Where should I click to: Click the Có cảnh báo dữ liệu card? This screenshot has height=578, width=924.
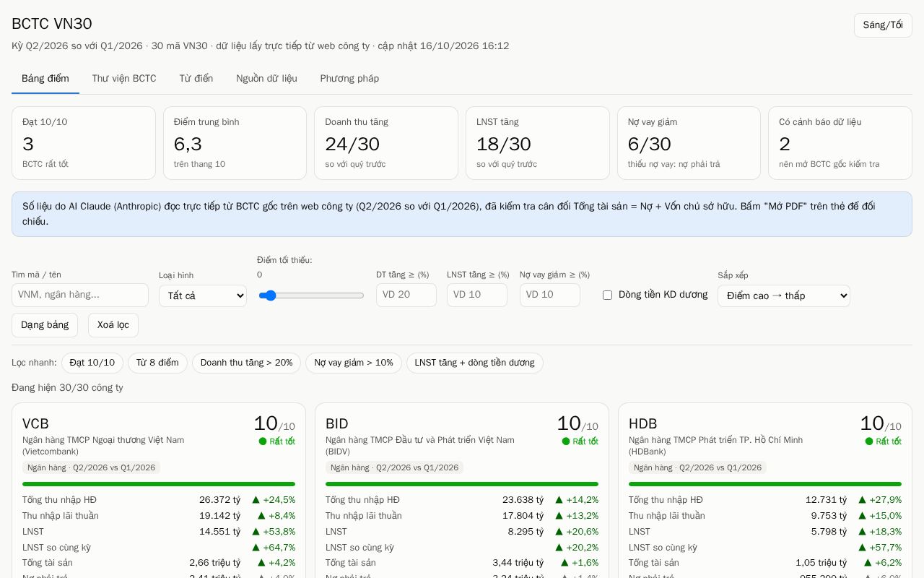pyautogui.click(x=840, y=143)
